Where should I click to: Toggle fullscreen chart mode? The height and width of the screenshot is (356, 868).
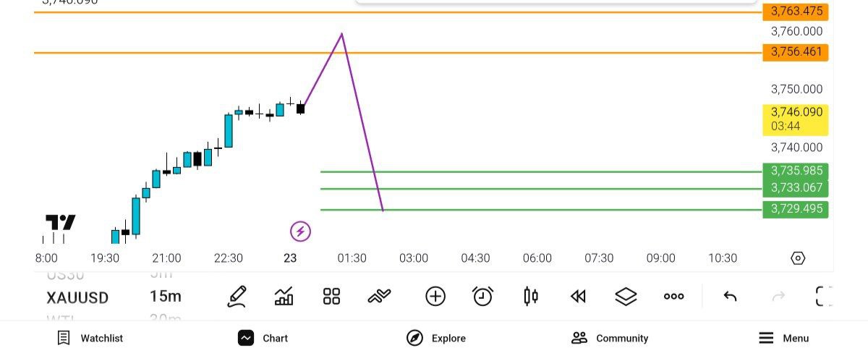click(x=824, y=296)
